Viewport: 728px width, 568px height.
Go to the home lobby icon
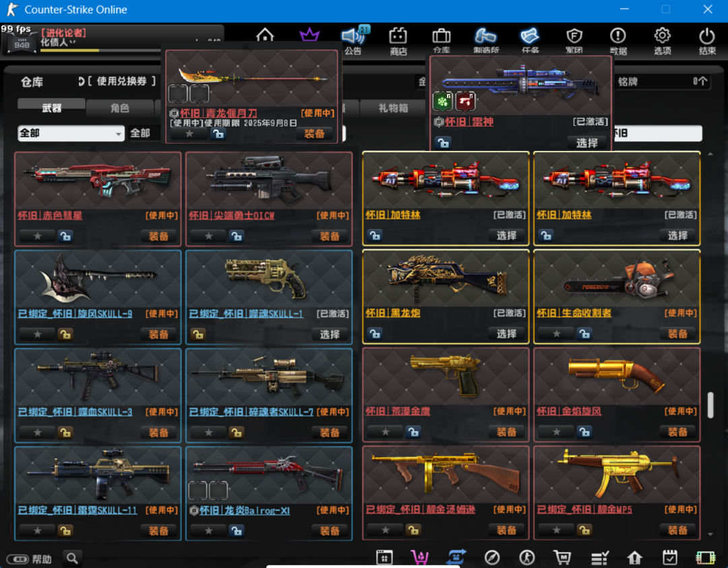[x=265, y=35]
